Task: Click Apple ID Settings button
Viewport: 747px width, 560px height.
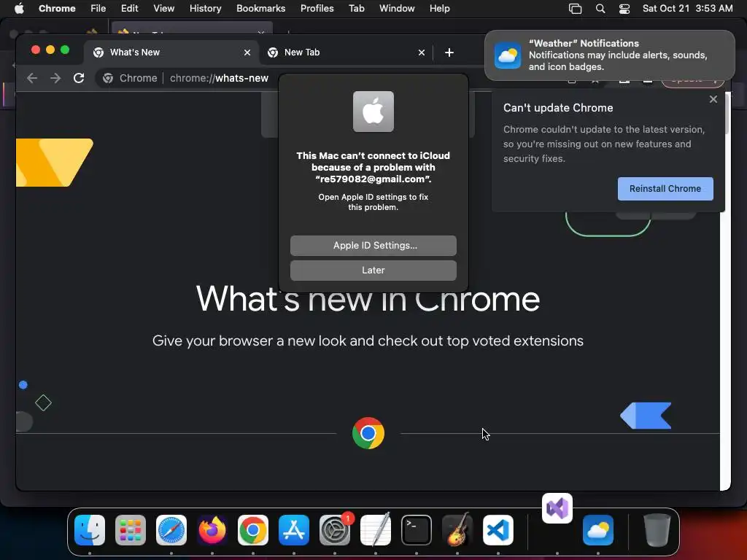Action: pos(373,246)
